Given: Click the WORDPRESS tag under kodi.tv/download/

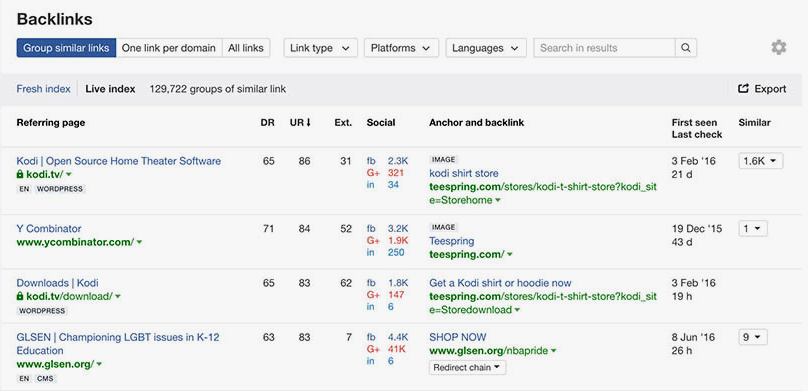Looking at the screenshot, I should (x=42, y=311).
